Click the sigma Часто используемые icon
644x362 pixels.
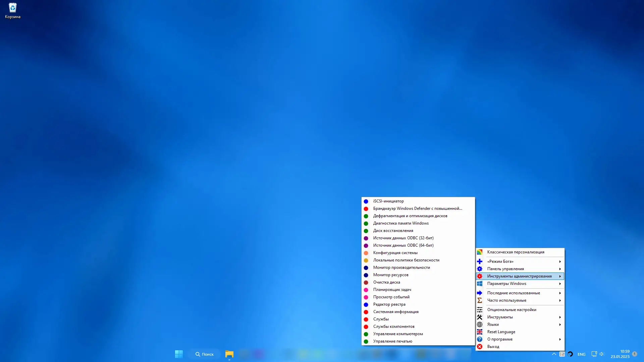[x=480, y=300]
